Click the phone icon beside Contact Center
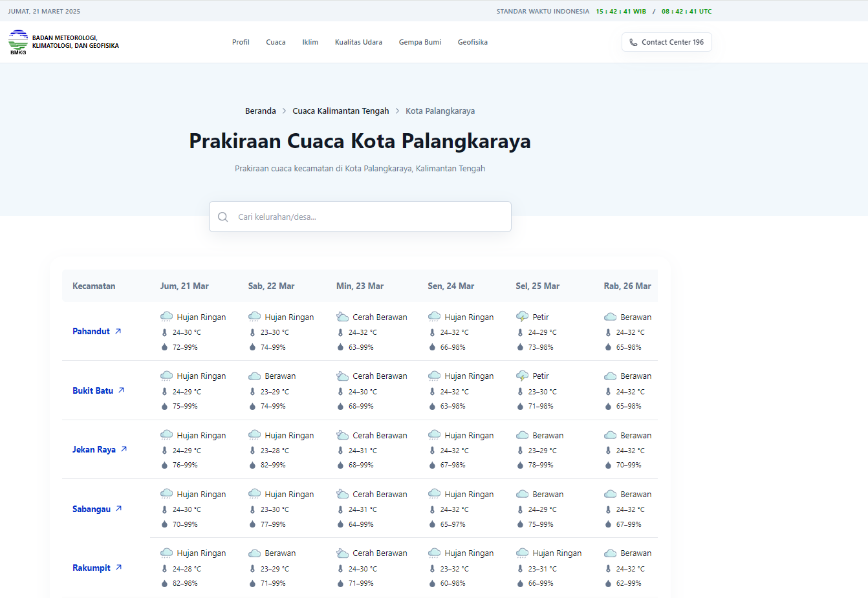This screenshot has height=598, width=868. (633, 42)
